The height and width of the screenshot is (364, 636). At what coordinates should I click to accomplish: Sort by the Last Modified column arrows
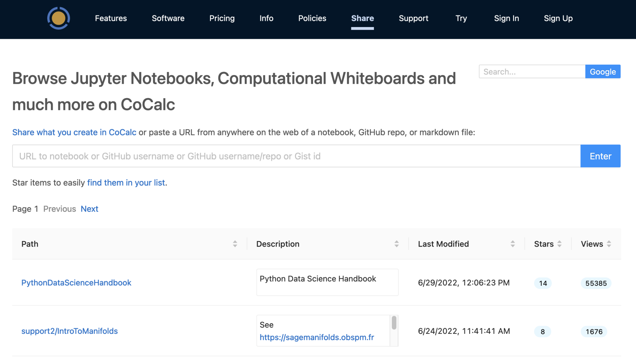[x=512, y=244]
